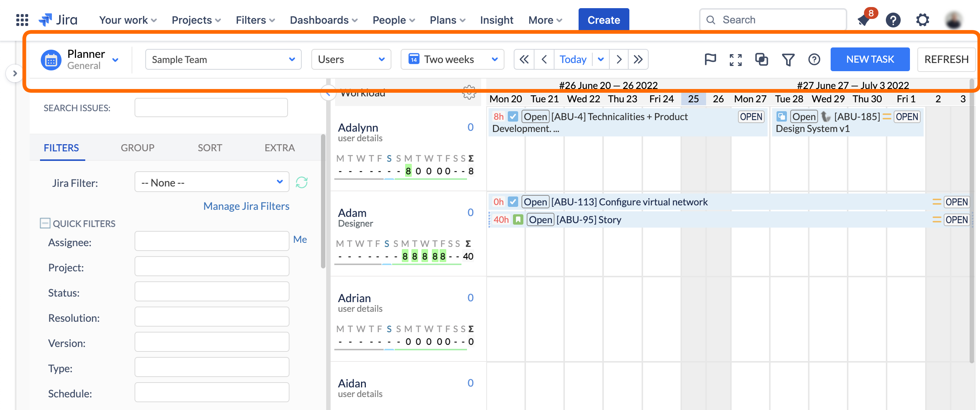
Task: Open the Manage Jira Filters link
Action: click(x=246, y=206)
